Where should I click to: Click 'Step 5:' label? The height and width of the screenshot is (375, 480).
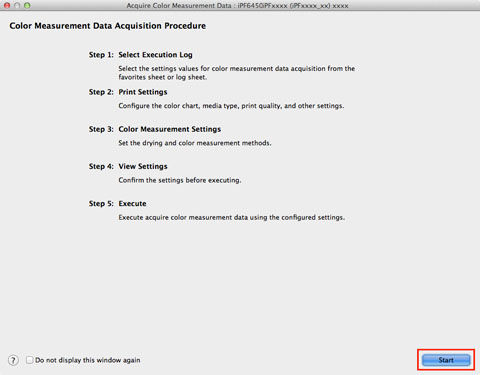pyautogui.click(x=101, y=204)
